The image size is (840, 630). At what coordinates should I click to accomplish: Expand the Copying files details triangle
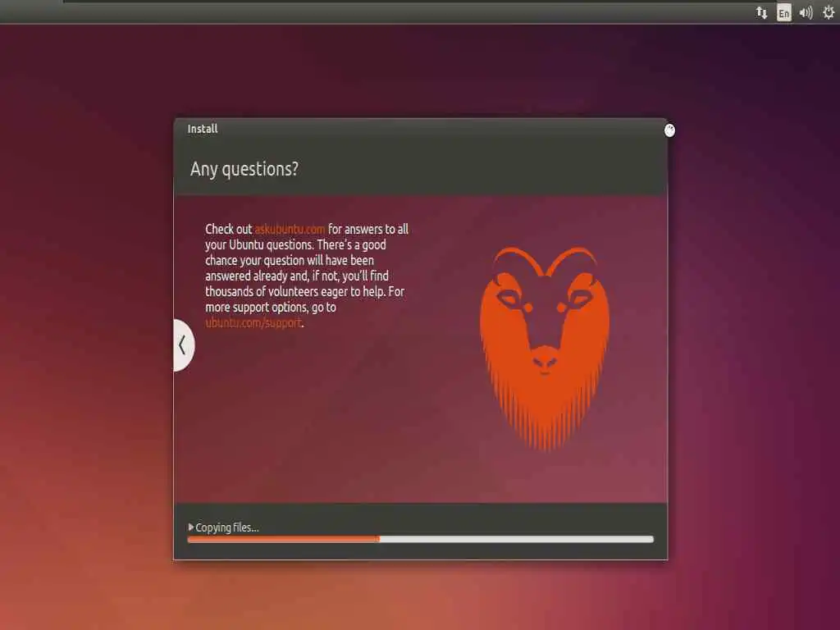pyautogui.click(x=190, y=527)
